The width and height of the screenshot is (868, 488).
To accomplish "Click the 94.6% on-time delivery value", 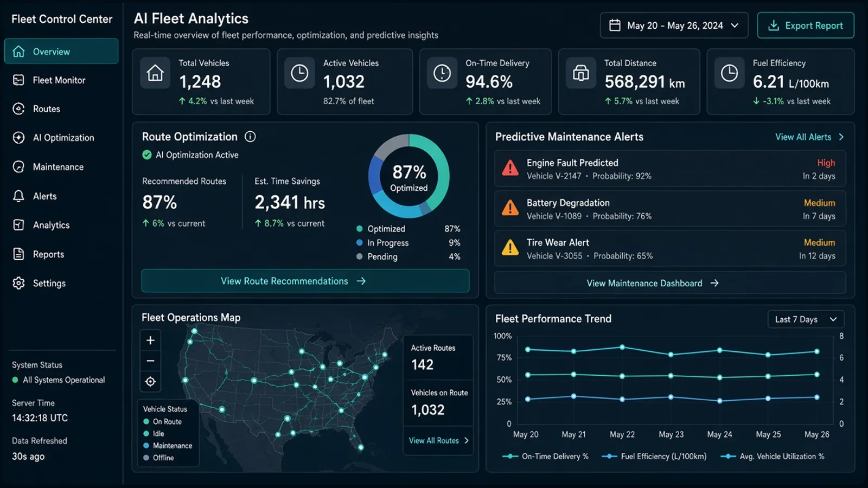I will (x=489, y=82).
